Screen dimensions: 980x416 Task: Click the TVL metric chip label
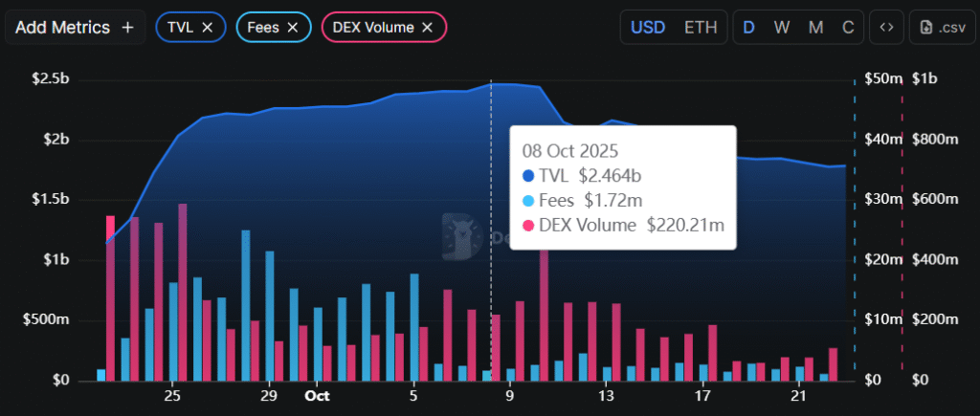[x=181, y=28]
